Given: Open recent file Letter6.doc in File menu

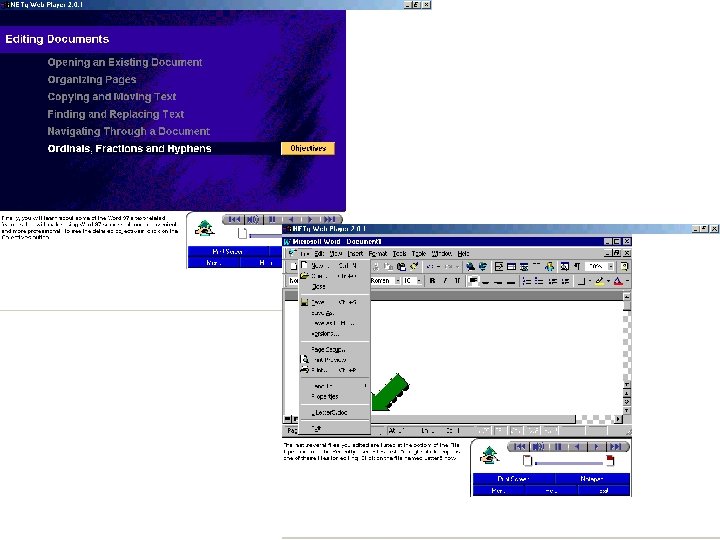Looking at the screenshot, I should [335, 412].
